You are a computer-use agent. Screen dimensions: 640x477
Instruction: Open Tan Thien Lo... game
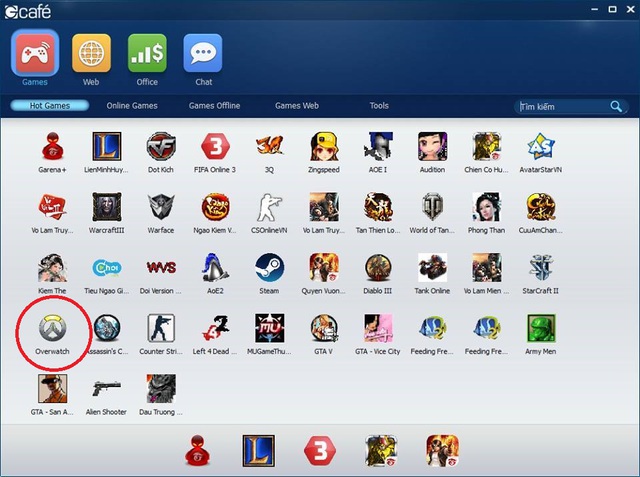point(378,213)
